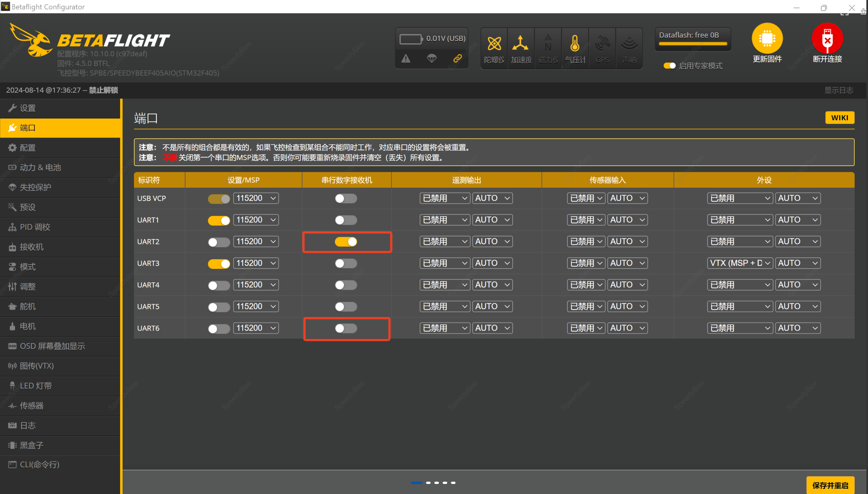
Task: Click the 更新固件 chip icon
Action: tap(767, 38)
